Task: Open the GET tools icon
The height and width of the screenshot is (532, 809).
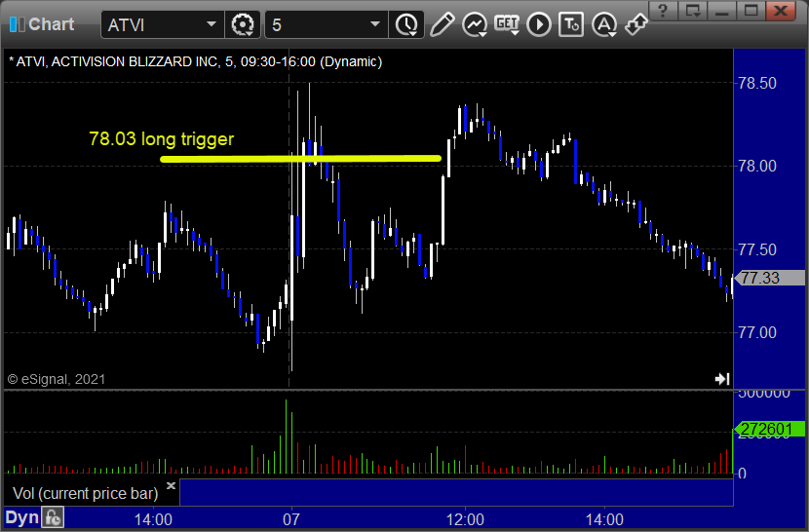Action: click(507, 24)
